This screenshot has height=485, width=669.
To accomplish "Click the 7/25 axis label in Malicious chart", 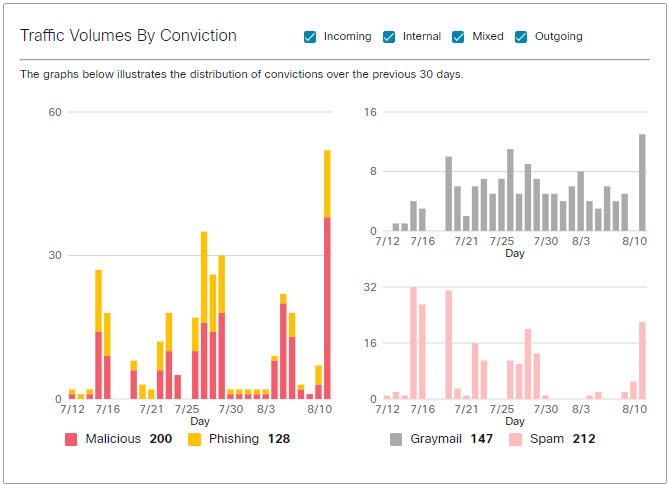I will tap(186, 409).
